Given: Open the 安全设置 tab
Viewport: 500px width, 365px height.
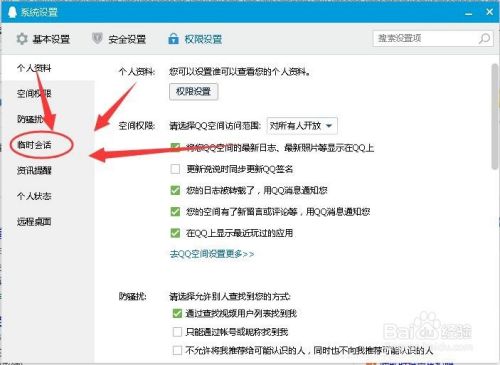Looking at the screenshot, I should pyautogui.click(x=119, y=39).
